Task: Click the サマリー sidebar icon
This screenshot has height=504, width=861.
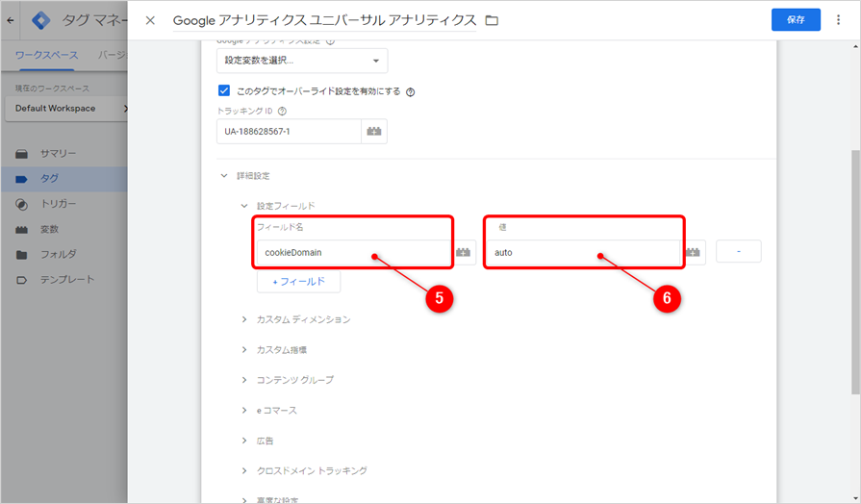Action: pos(21,154)
